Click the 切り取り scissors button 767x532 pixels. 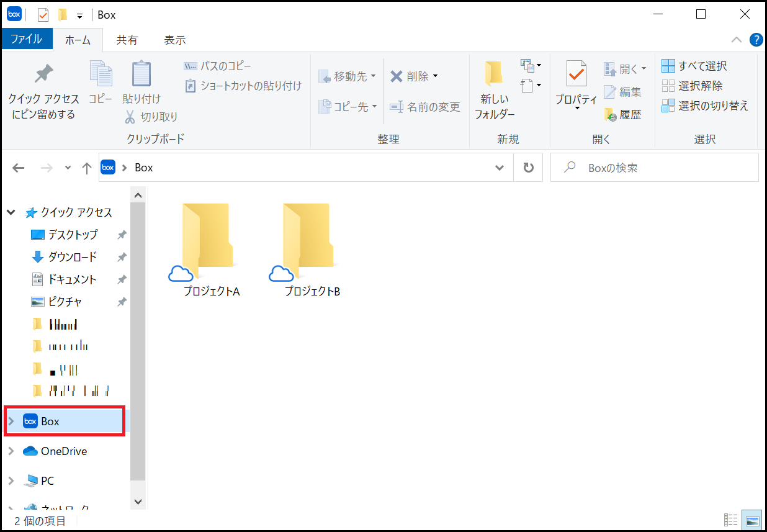[x=151, y=116]
